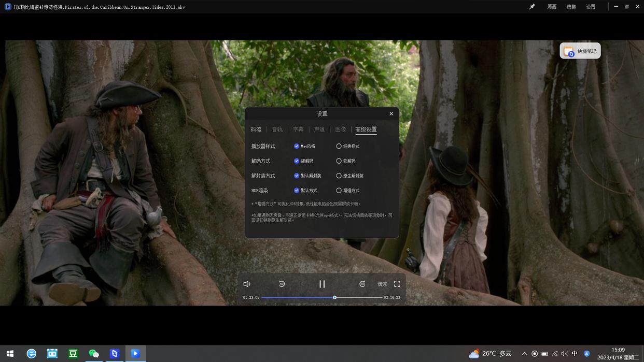Select 原生解封装 demux option
Image resolution: width=644 pixels, height=362 pixels.
coord(339,176)
